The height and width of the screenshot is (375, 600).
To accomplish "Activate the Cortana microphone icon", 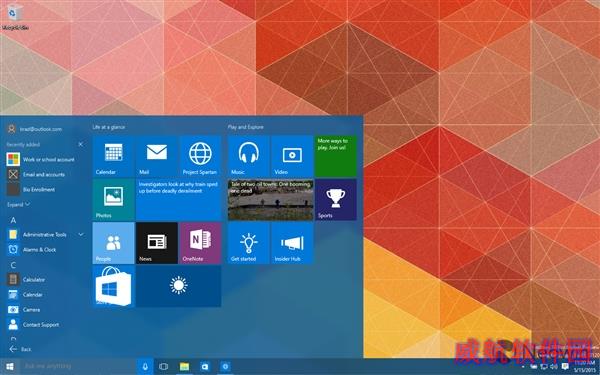I will (145, 367).
